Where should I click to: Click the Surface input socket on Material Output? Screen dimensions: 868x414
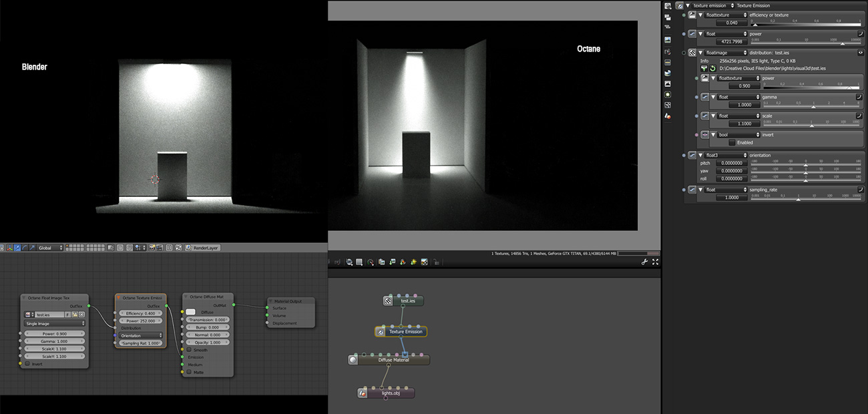(267, 308)
